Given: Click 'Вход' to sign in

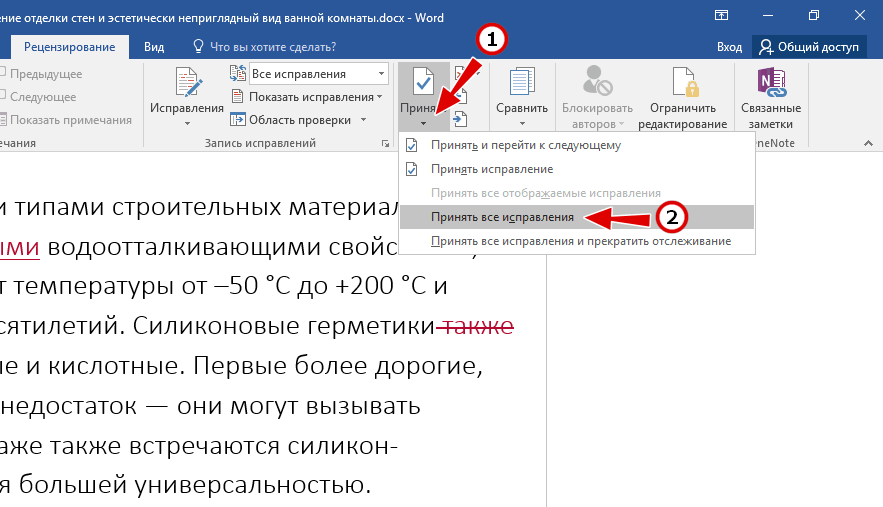Looking at the screenshot, I should tap(729, 47).
